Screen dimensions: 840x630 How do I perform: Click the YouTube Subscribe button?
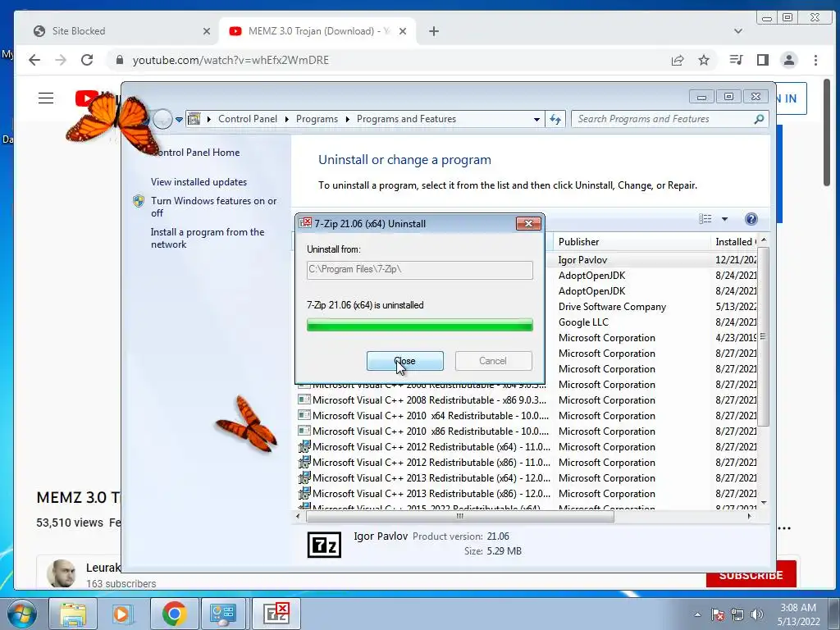(751, 575)
